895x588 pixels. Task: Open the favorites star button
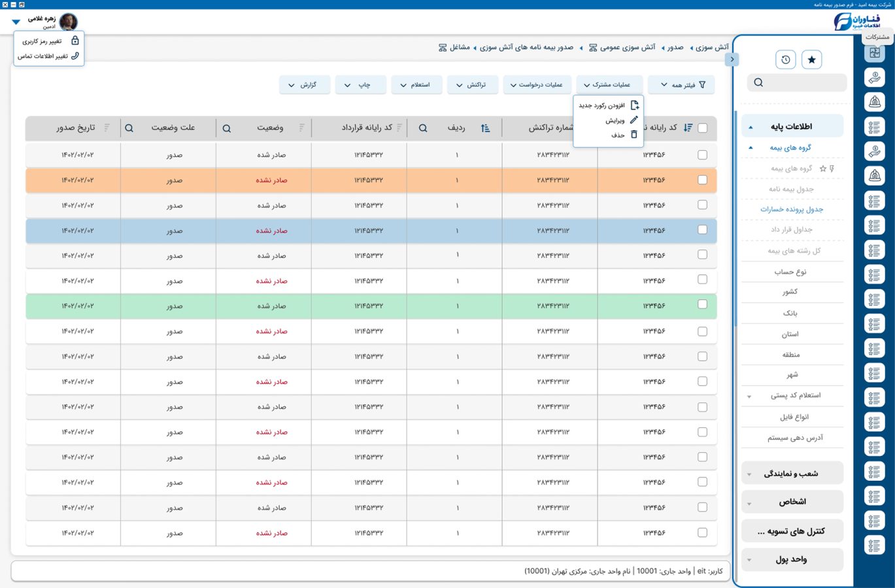click(811, 59)
